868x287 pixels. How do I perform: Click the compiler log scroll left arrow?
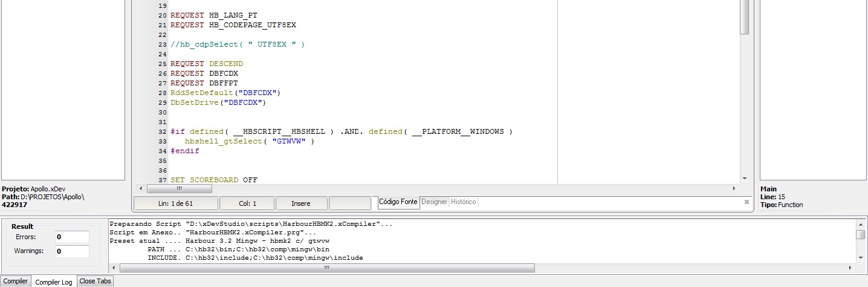114,268
